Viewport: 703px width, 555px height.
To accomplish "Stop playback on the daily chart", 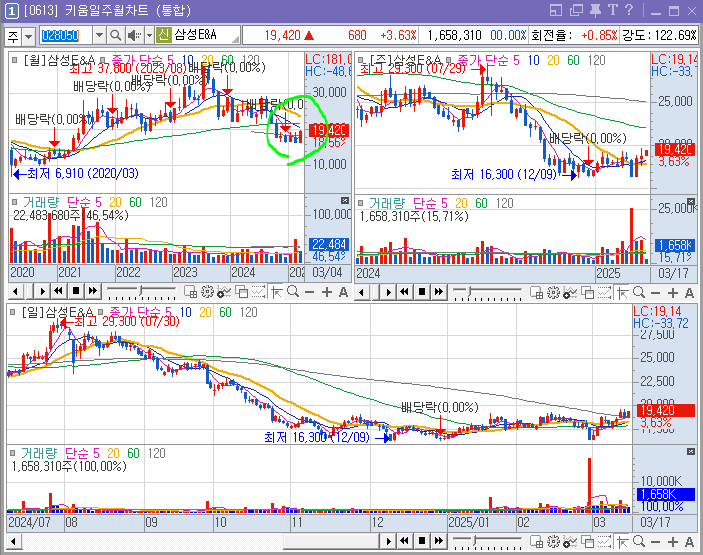I will 421,541.
